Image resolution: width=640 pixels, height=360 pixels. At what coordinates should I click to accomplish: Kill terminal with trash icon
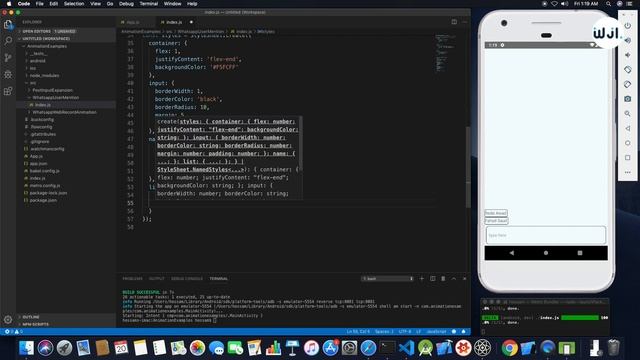pyautogui.click(x=443, y=279)
